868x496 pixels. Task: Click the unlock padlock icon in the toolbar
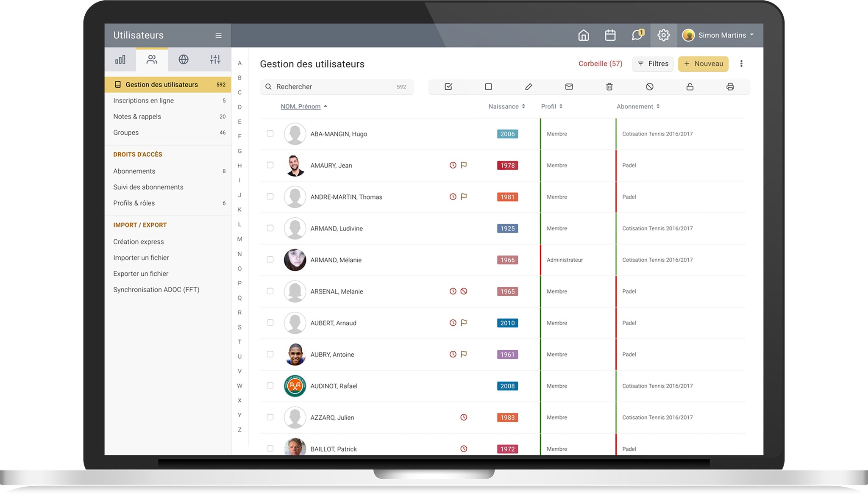pyautogui.click(x=690, y=87)
